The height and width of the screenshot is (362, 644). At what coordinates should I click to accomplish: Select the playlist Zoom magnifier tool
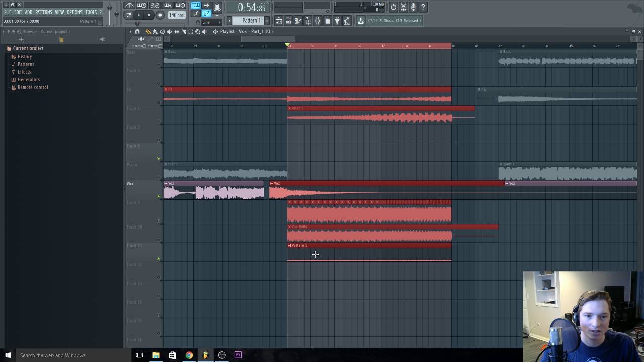(197, 32)
